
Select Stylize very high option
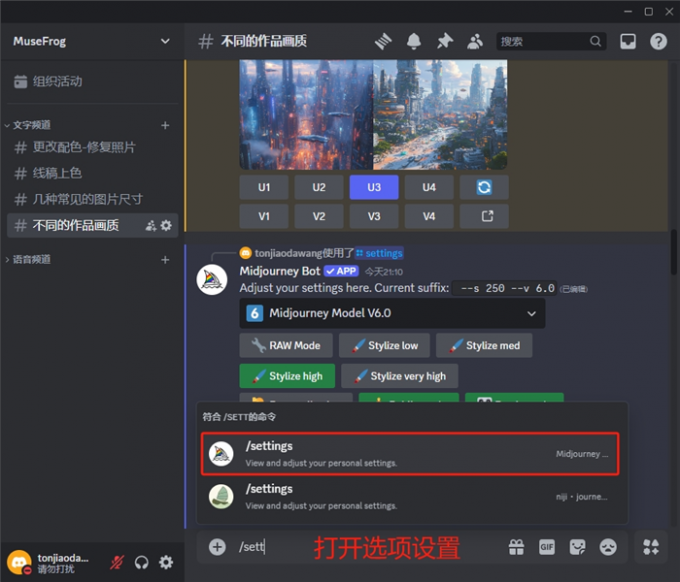[x=399, y=376]
